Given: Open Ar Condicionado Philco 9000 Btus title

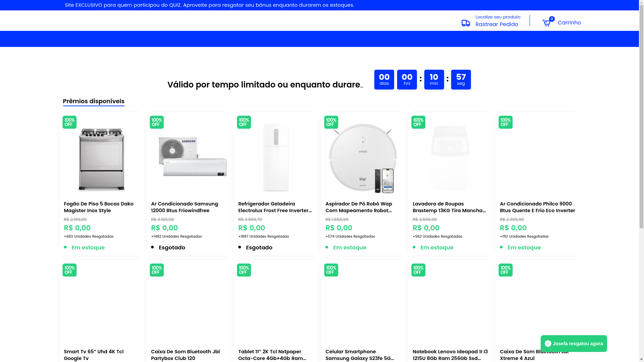Looking at the screenshot, I should coord(537,207).
